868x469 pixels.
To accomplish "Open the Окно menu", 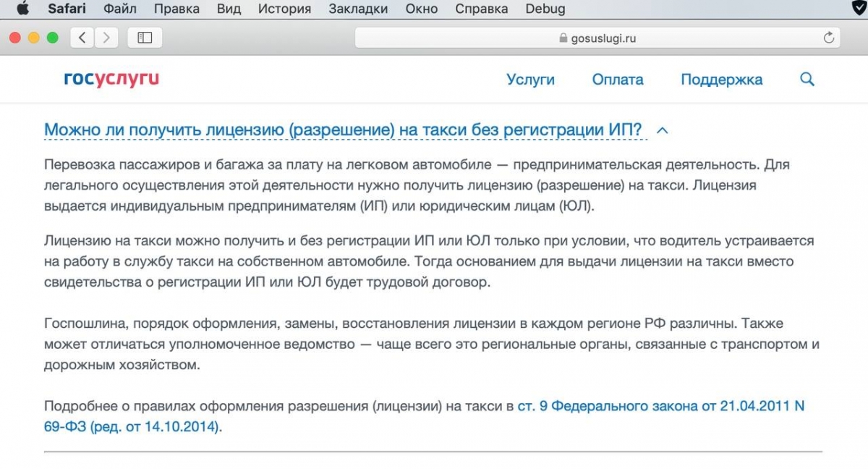I will coord(421,9).
